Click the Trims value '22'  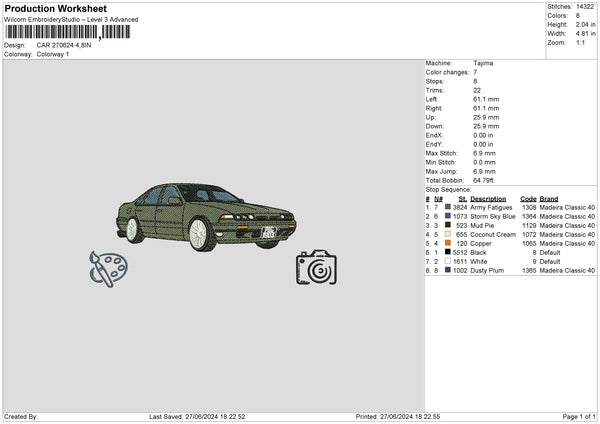coord(477,90)
